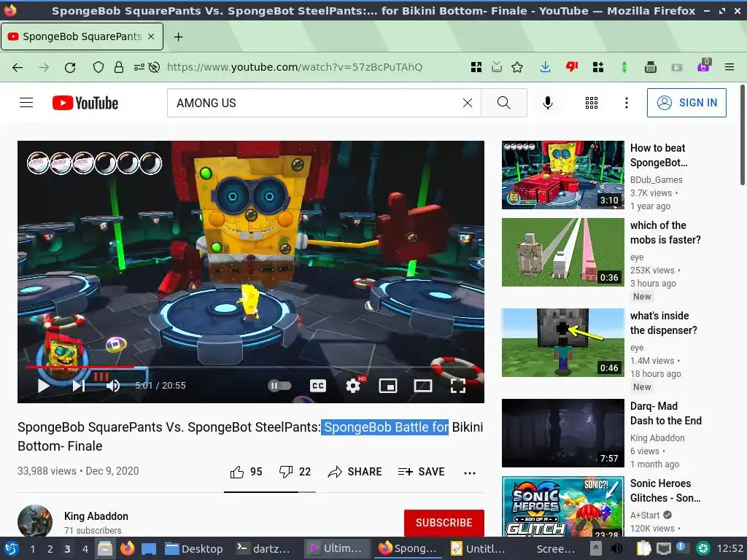
Task: Go back to the previous page
Action: [18, 67]
